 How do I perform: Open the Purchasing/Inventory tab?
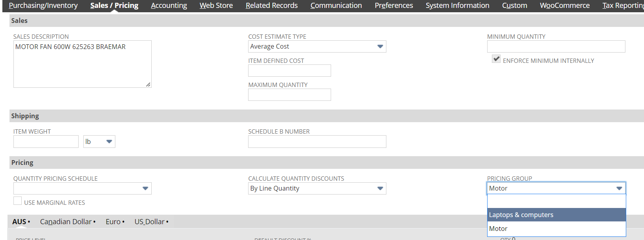click(x=43, y=6)
